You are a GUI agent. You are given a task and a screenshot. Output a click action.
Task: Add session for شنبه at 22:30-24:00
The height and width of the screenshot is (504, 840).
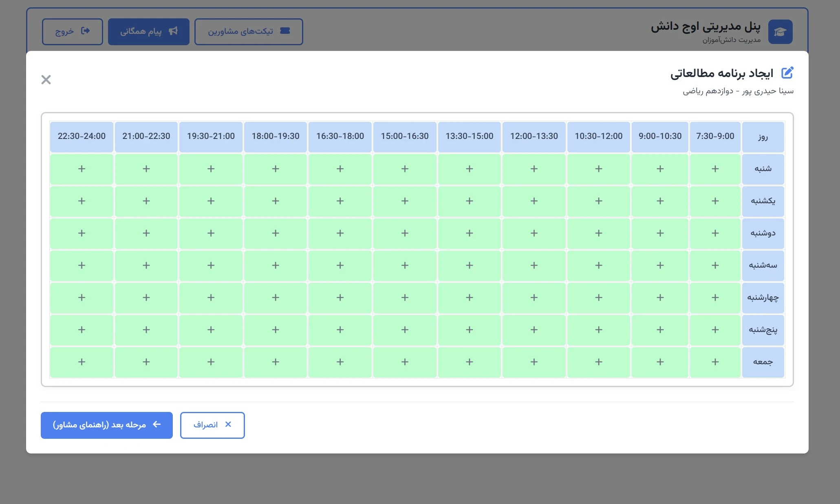click(x=82, y=169)
